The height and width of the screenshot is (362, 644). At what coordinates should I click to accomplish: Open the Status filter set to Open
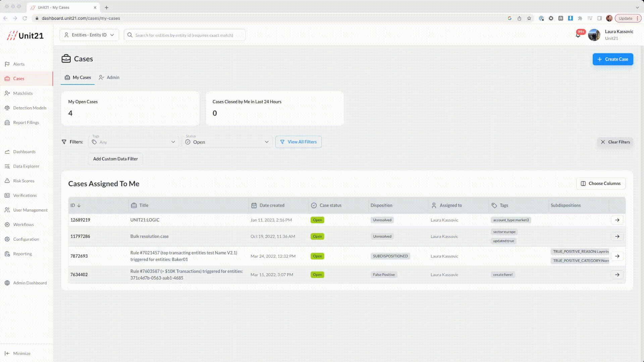click(x=227, y=142)
